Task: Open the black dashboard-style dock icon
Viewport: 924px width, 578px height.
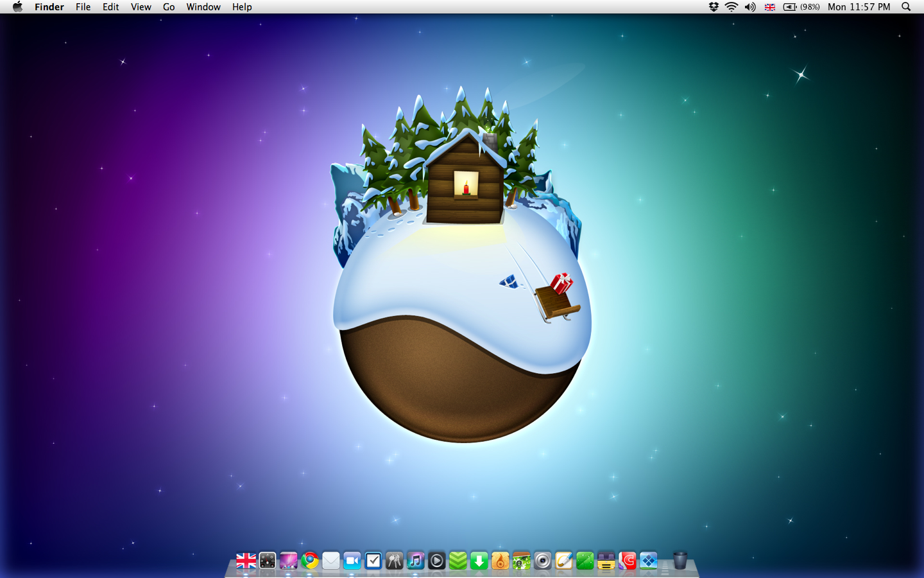Action: pos(268,561)
